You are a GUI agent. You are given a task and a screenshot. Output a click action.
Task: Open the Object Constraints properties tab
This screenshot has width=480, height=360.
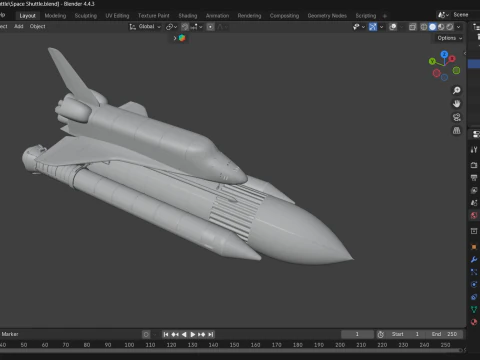click(474, 297)
